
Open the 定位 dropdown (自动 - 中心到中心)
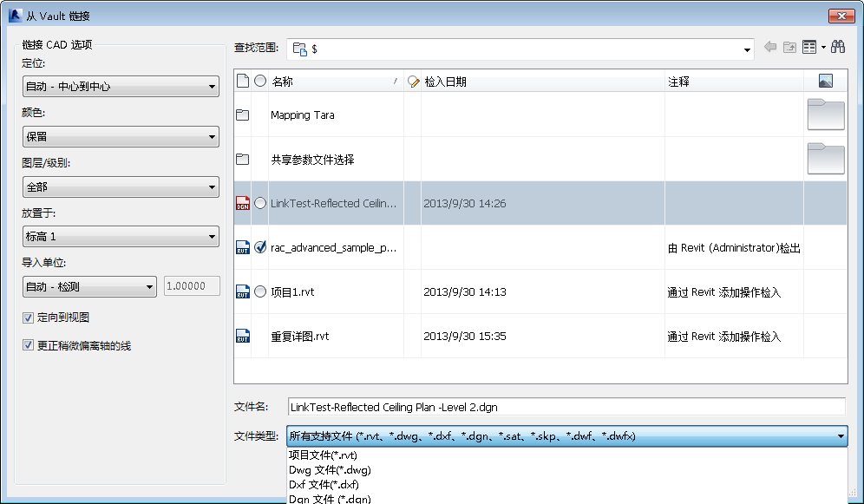121,87
